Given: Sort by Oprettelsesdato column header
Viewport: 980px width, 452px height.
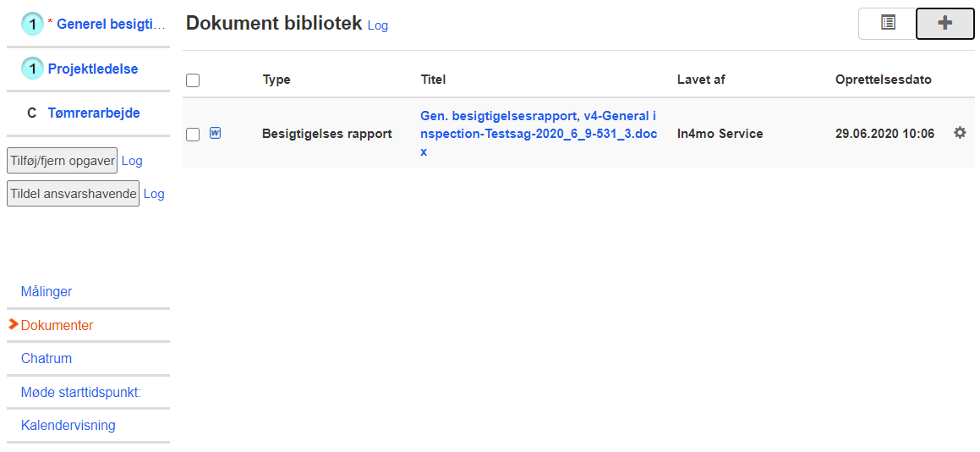Looking at the screenshot, I should click(x=883, y=80).
